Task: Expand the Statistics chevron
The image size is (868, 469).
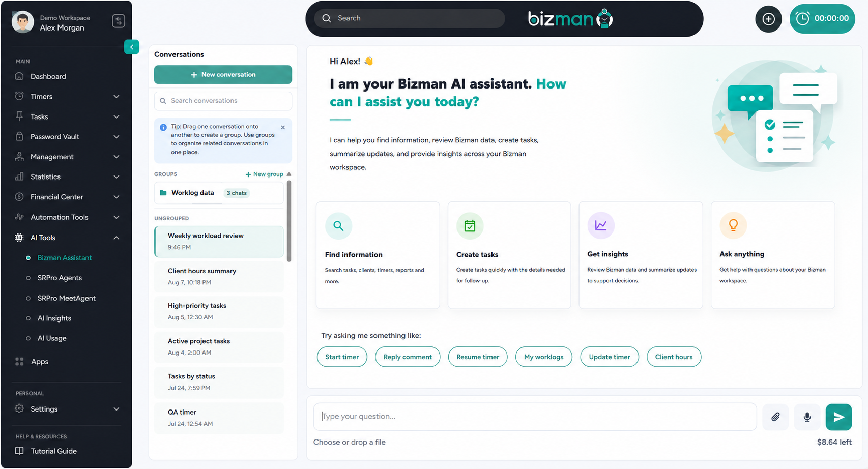Action: [x=117, y=177]
